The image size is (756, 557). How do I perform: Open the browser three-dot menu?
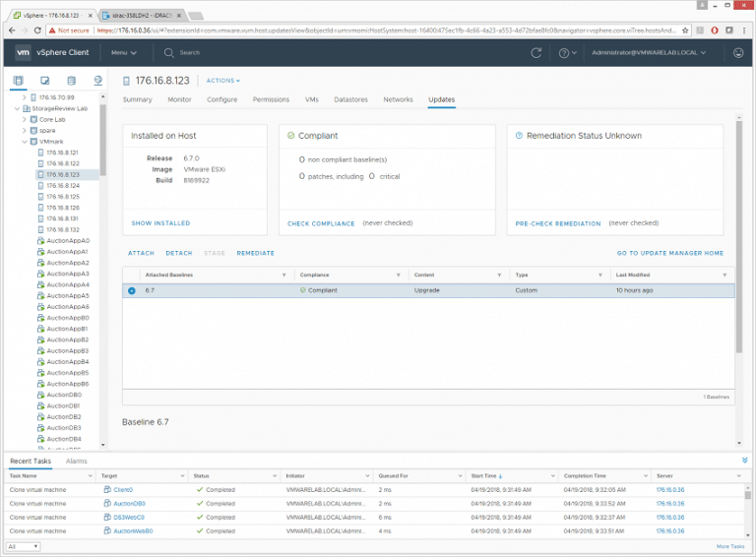tap(744, 31)
